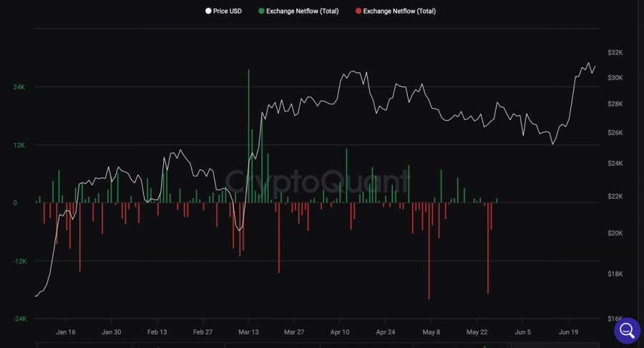The height and width of the screenshot is (348, 644).
Task: Click the tall green inflow bar after Apr 10
Action: (346, 176)
